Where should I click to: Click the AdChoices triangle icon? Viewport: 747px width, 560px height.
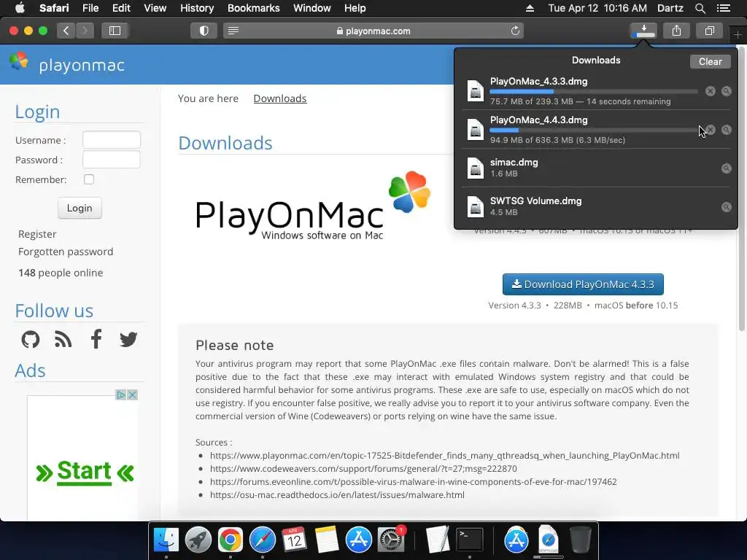coord(121,394)
